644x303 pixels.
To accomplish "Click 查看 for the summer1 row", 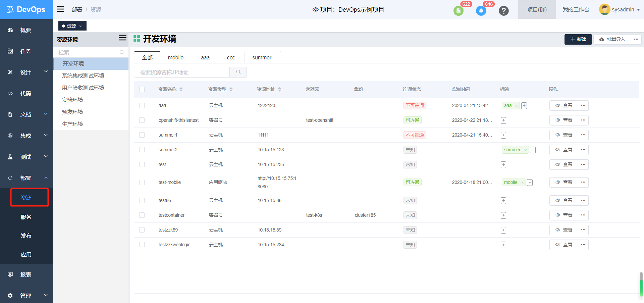I will click(564, 135).
